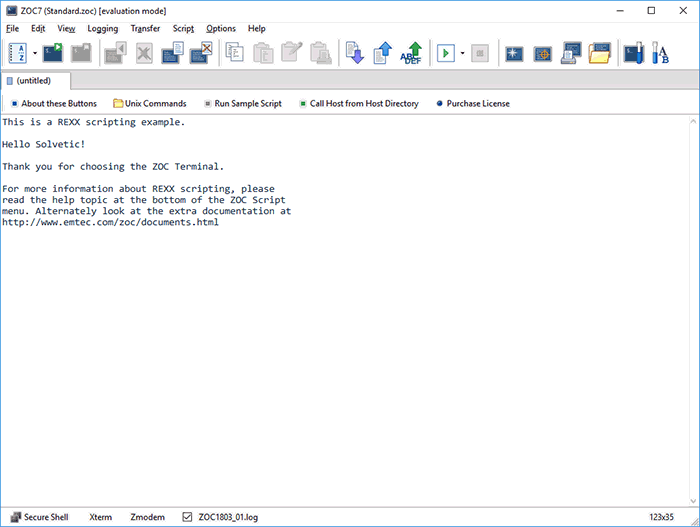Expand the run script dropdown arrow
The image size is (700, 527).
pos(462,53)
